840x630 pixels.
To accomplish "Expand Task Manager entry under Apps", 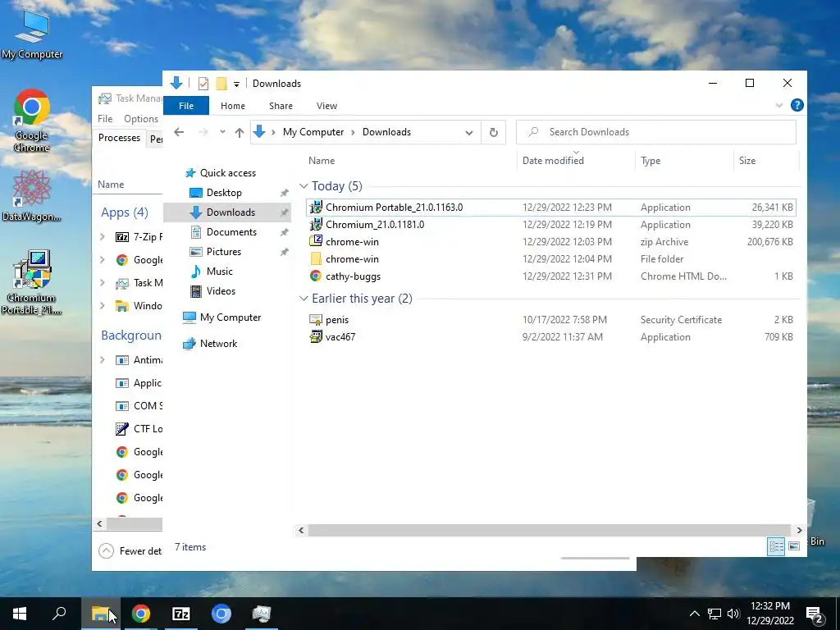I will [103, 282].
